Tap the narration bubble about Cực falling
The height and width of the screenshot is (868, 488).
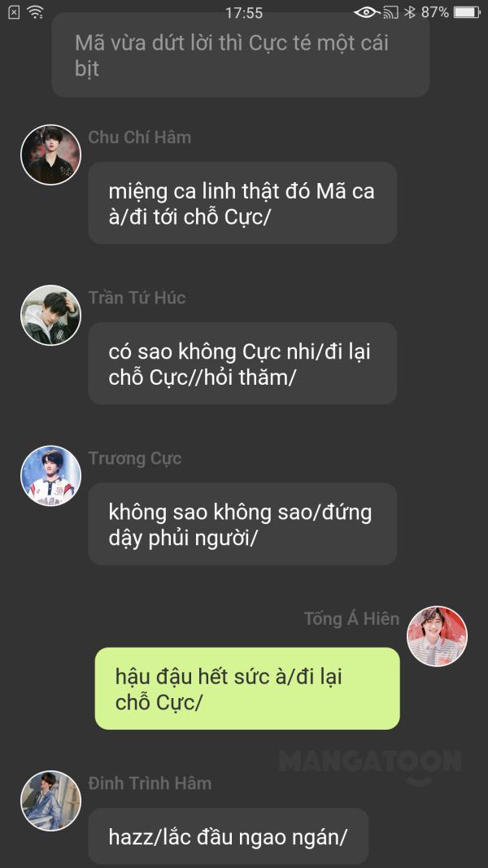[x=241, y=55]
